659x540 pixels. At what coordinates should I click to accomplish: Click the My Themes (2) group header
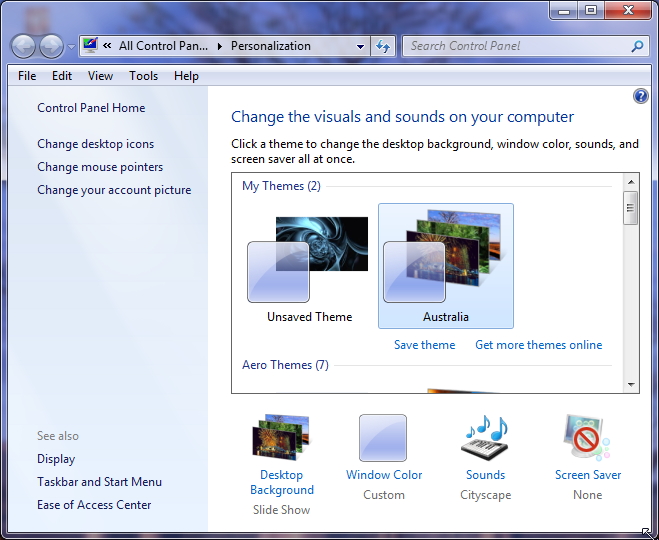pyautogui.click(x=281, y=186)
